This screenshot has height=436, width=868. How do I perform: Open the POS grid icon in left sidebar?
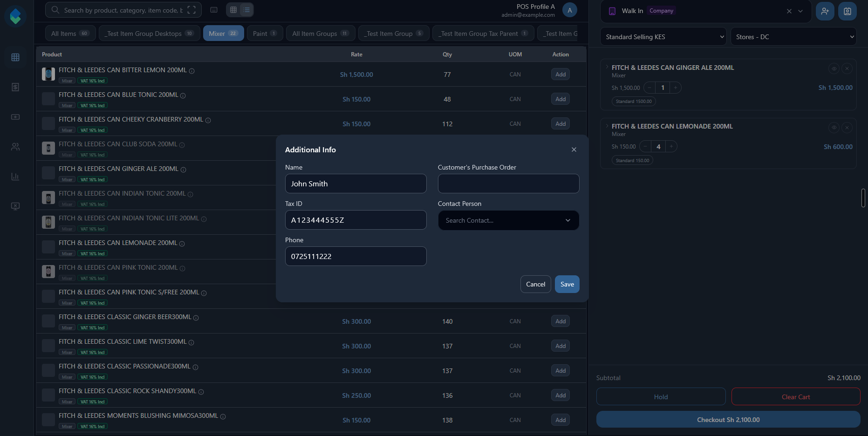(x=15, y=57)
